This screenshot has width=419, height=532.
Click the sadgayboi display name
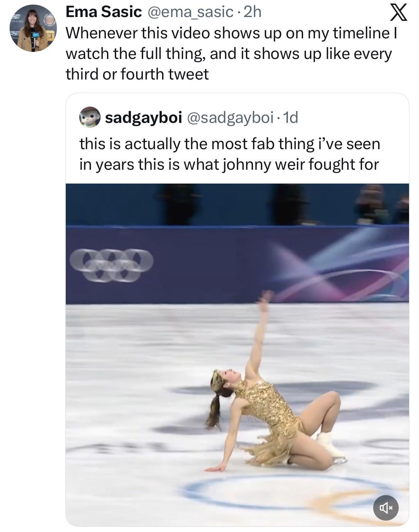[144, 117]
